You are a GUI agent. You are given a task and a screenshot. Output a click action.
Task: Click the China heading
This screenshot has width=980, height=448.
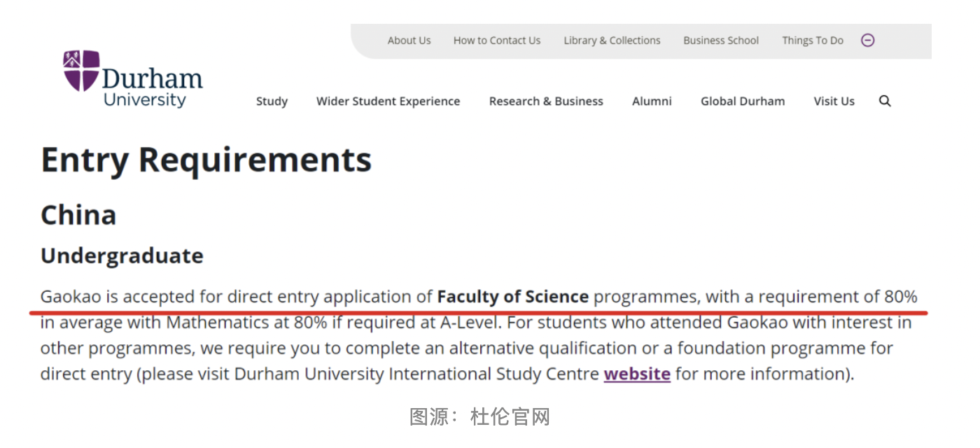(78, 215)
